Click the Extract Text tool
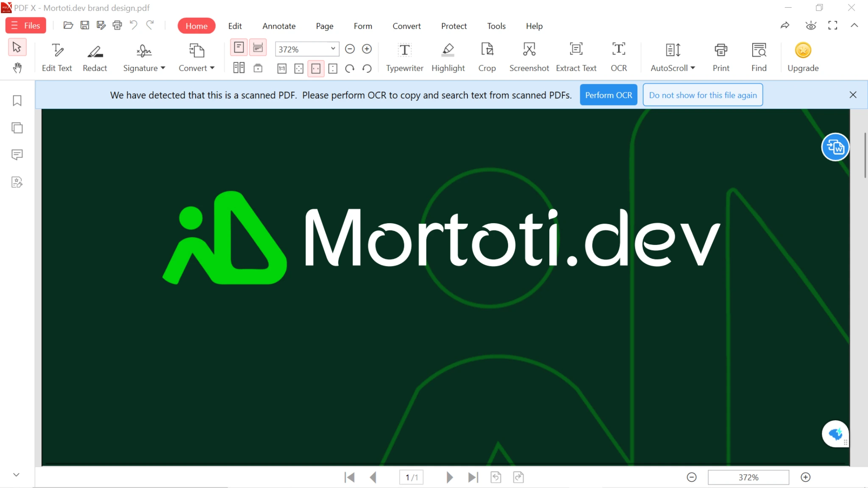The width and height of the screenshot is (868, 488). 576,58
